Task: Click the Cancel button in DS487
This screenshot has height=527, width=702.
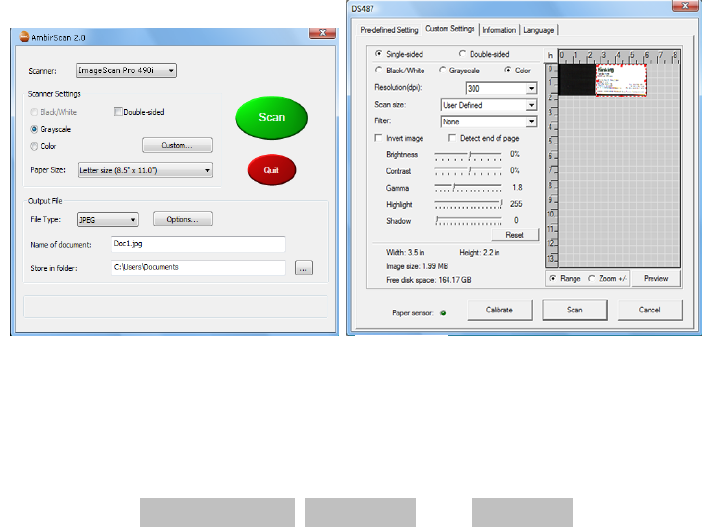Action: [x=650, y=310]
